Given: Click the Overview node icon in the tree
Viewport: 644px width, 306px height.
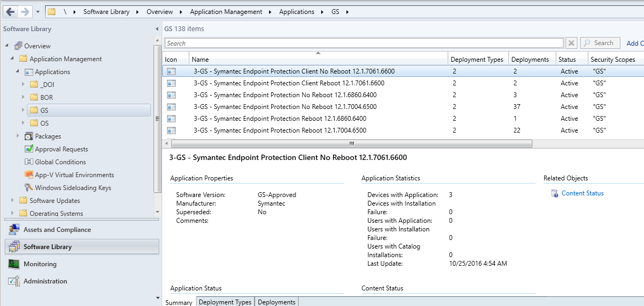Looking at the screenshot, I should click(x=18, y=46).
